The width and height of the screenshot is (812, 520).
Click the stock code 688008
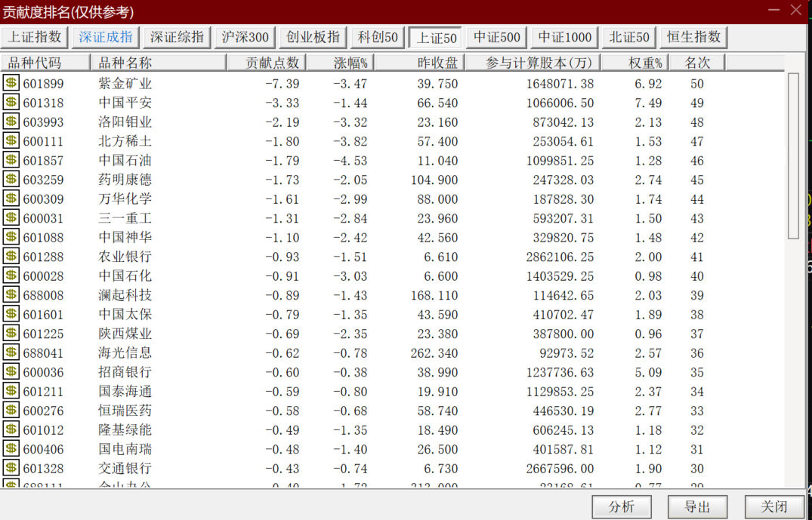pos(44,295)
